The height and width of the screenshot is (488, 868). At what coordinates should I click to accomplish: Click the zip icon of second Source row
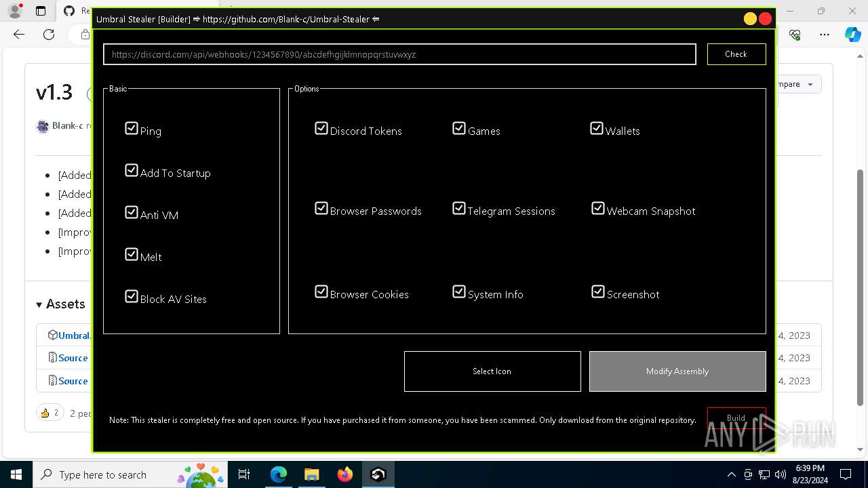tap(52, 381)
